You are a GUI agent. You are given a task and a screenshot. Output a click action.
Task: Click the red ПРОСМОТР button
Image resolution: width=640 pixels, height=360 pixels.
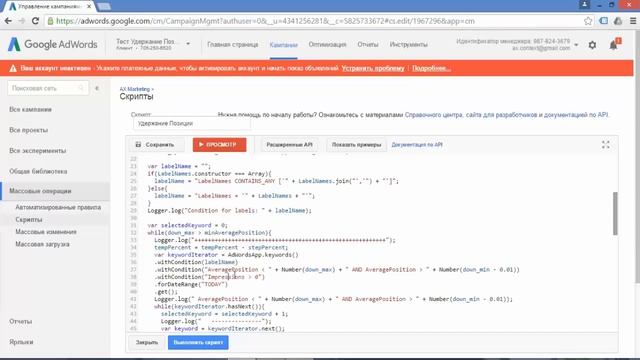tap(220, 144)
